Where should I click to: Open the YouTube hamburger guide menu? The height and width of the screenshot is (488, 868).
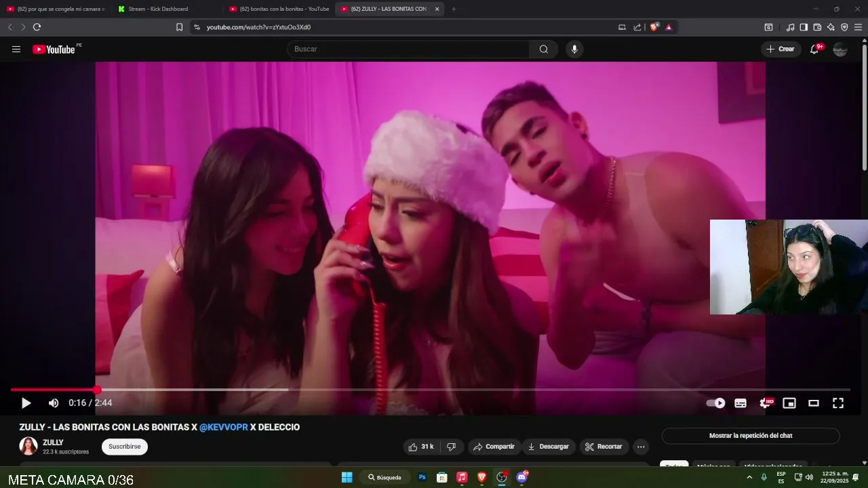coord(16,49)
